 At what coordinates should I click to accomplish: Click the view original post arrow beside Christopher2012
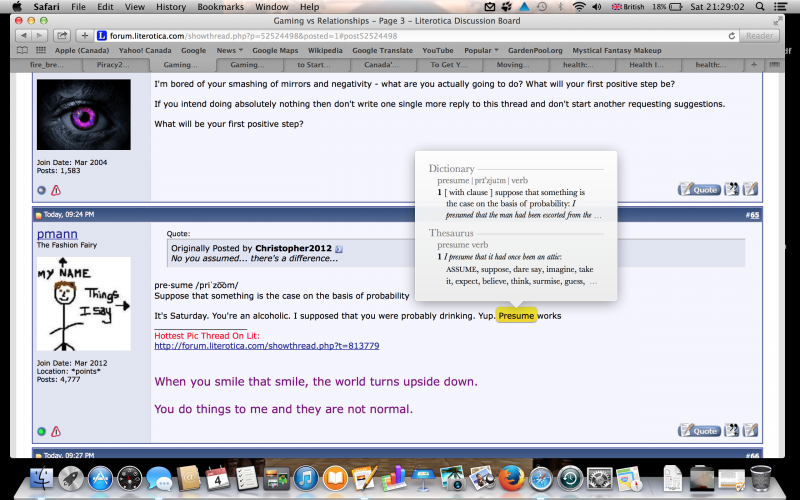click(338, 248)
